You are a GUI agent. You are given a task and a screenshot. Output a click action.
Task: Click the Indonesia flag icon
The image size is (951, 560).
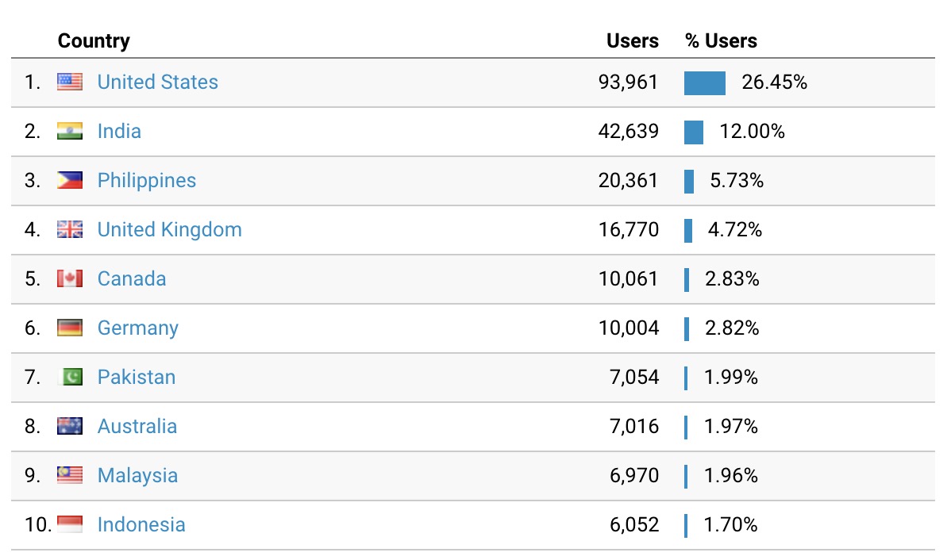[x=70, y=524]
